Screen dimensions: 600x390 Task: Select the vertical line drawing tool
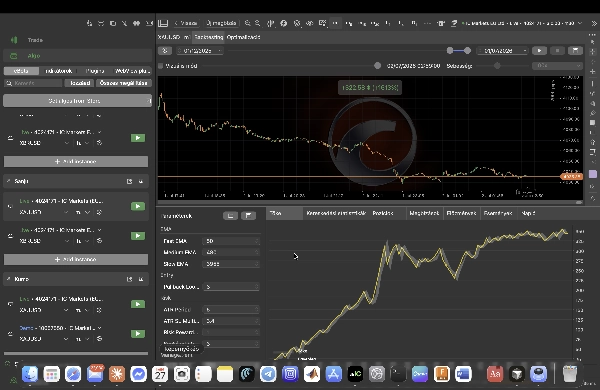pyautogui.click(x=593, y=83)
